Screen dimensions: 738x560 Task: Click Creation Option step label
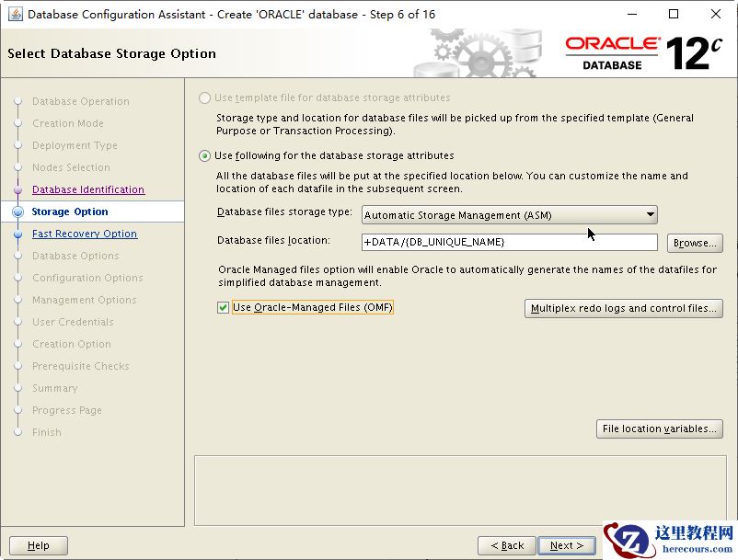pyautogui.click(x=72, y=344)
